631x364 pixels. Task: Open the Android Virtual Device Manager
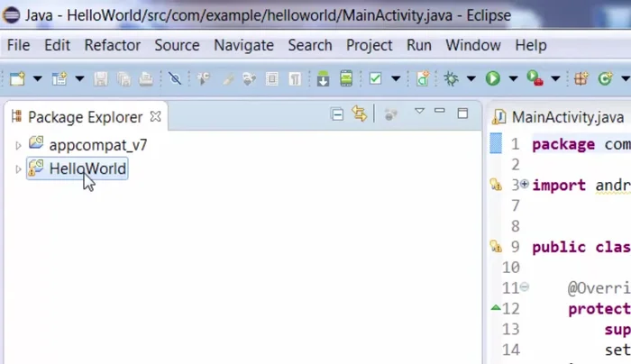click(x=346, y=79)
